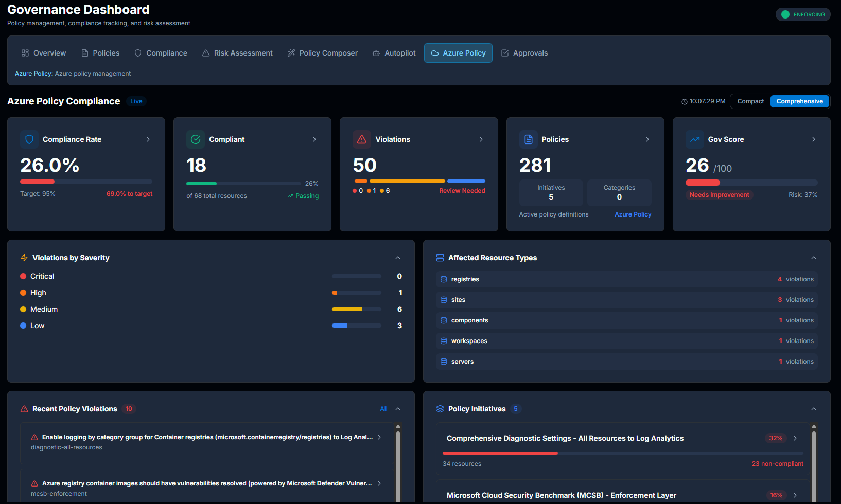Click the All filter in Recent Policy Violations
841x504 pixels.
pos(383,409)
